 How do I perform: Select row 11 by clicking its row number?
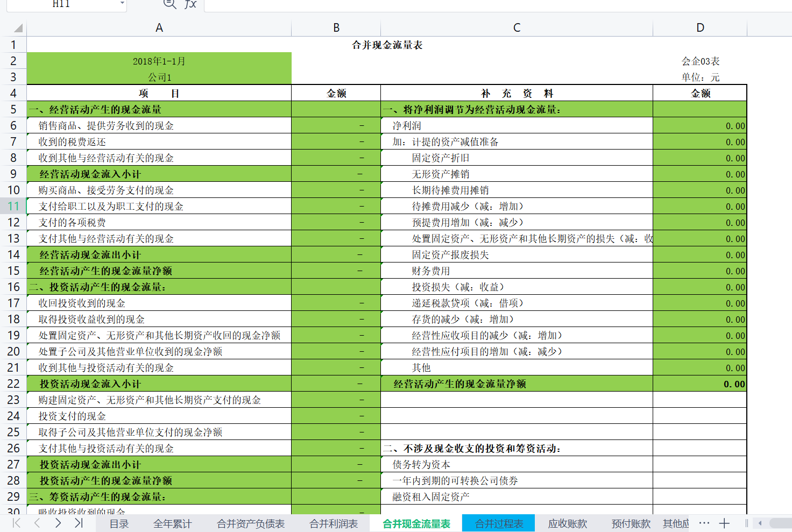(13, 206)
